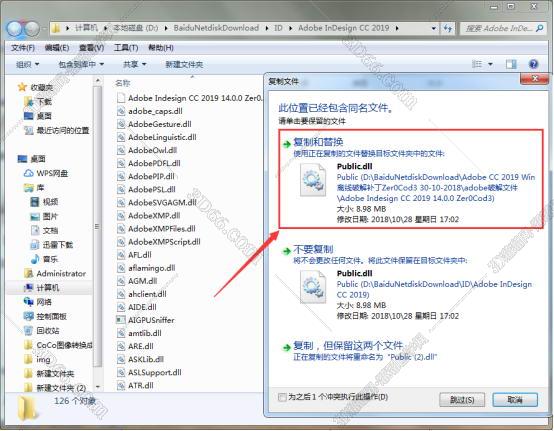Expand the 组织 toolbar dropdown
This screenshot has height=431, width=554.
28,64
